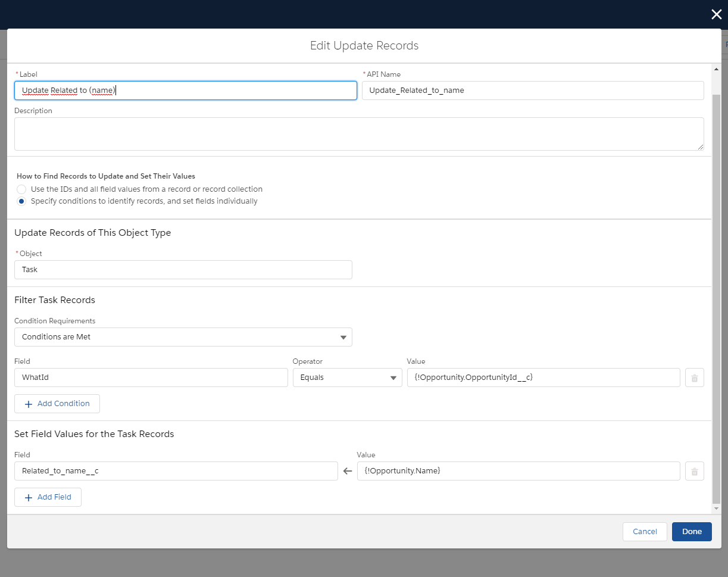The height and width of the screenshot is (577, 728).
Task: Select 'Use the IDs and all field values' option
Action: (21, 189)
